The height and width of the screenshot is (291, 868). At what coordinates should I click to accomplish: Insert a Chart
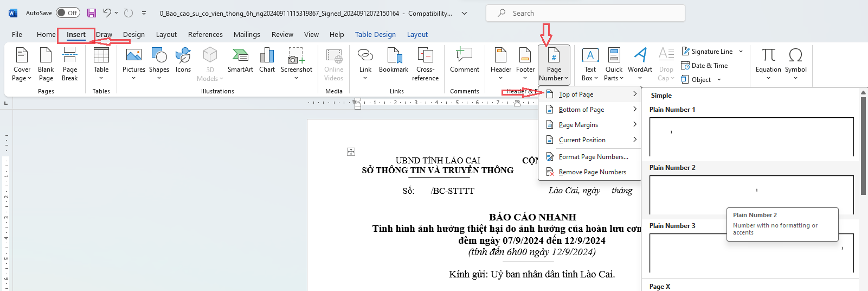pyautogui.click(x=267, y=60)
